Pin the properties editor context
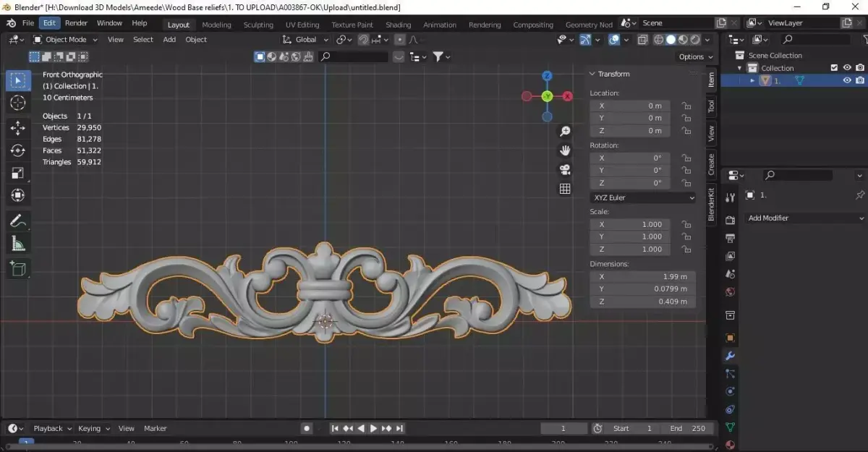The height and width of the screenshot is (452, 868). pyautogui.click(x=859, y=195)
